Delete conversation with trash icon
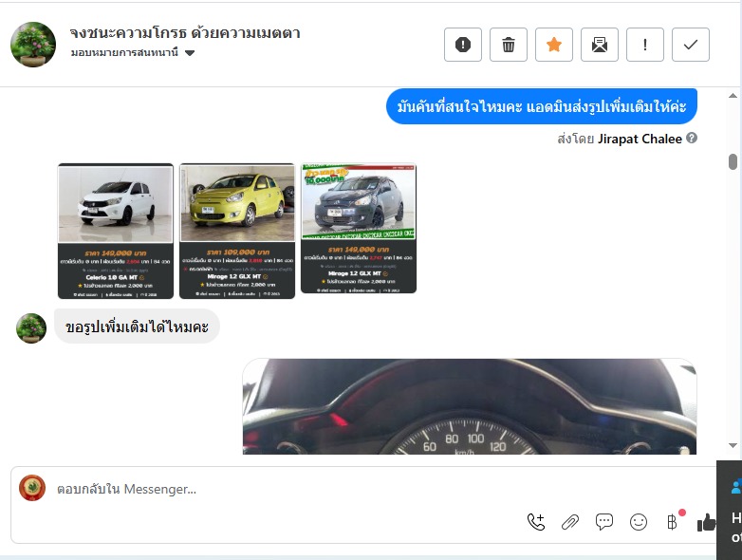 [509, 45]
